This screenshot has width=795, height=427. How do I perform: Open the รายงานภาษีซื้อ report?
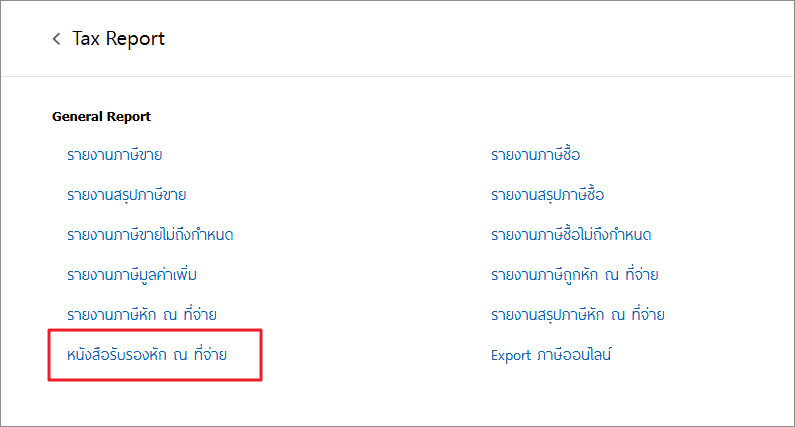click(x=535, y=155)
